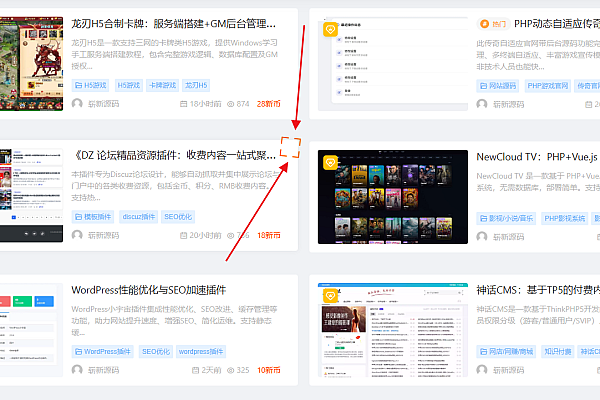Image resolution: width=600 pixels, height=400 pixels.
Task: Select the 卡牌游戏 tag
Action: point(162,85)
